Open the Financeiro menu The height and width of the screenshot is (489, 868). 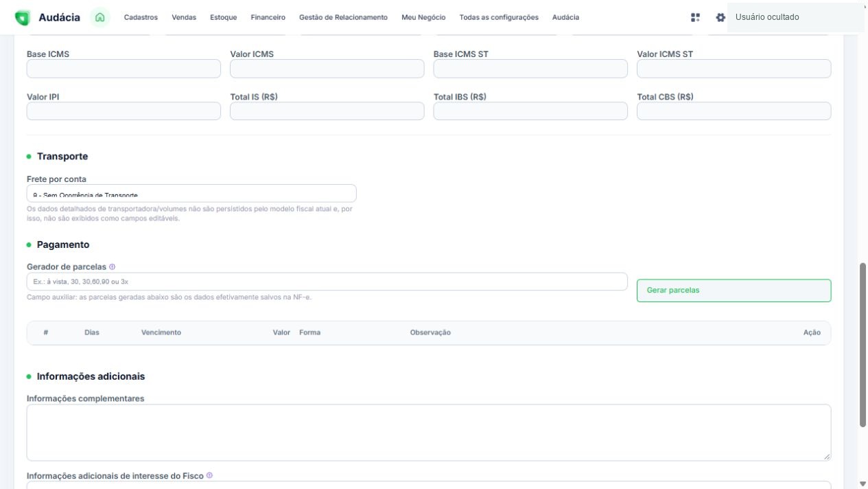(268, 17)
